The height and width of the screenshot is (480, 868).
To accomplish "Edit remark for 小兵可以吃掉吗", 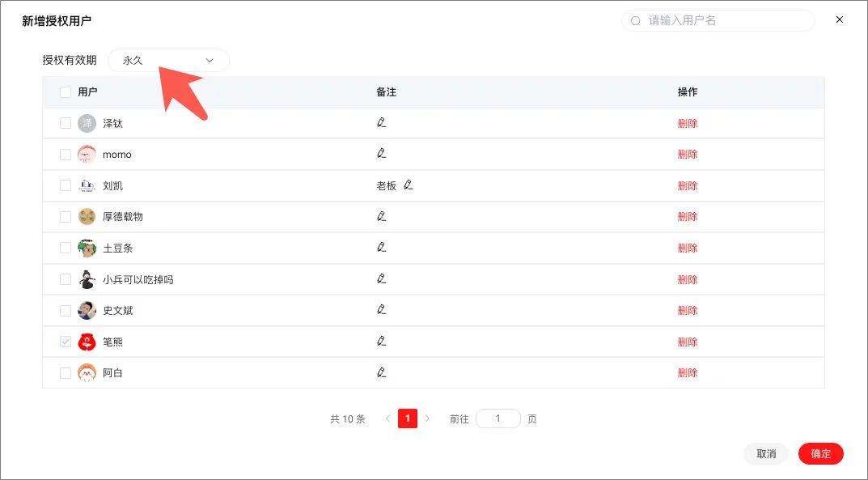I will pyautogui.click(x=381, y=278).
